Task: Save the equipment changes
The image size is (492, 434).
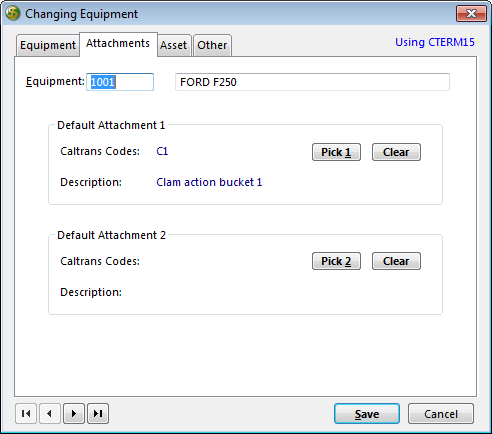Action: tap(367, 414)
